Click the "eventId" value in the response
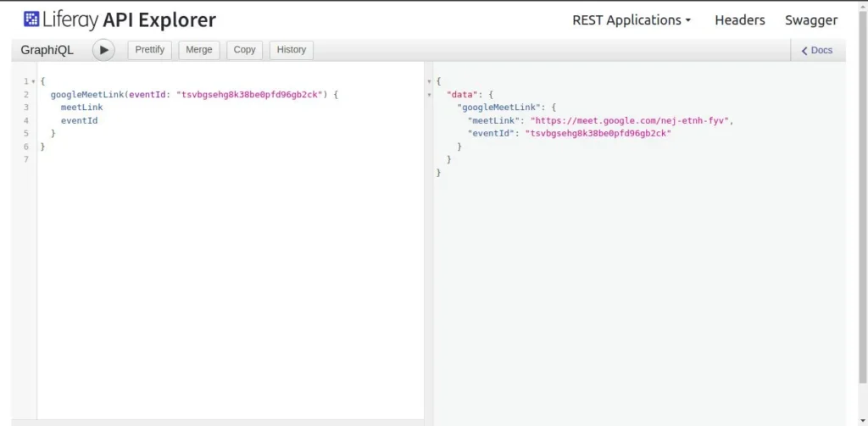The height and width of the screenshot is (426, 868). (598, 133)
